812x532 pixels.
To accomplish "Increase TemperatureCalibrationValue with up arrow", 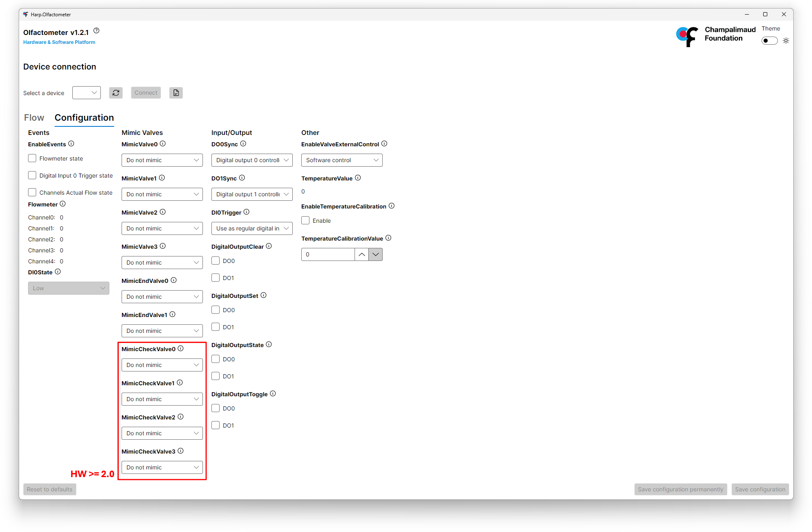I will pyautogui.click(x=361, y=254).
